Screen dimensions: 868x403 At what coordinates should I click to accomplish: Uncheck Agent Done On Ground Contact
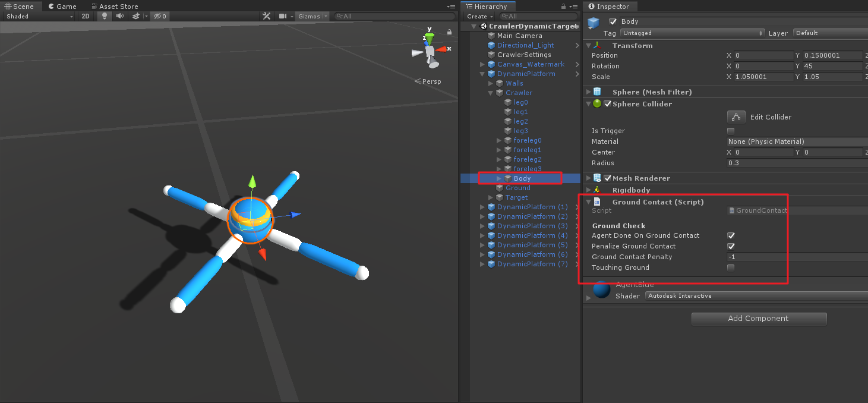coord(731,235)
